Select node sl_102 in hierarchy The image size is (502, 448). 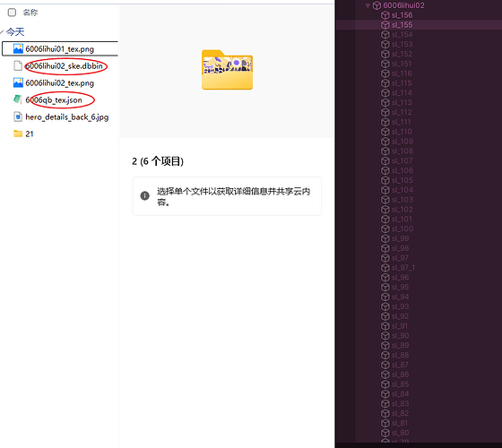click(x=402, y=210)
